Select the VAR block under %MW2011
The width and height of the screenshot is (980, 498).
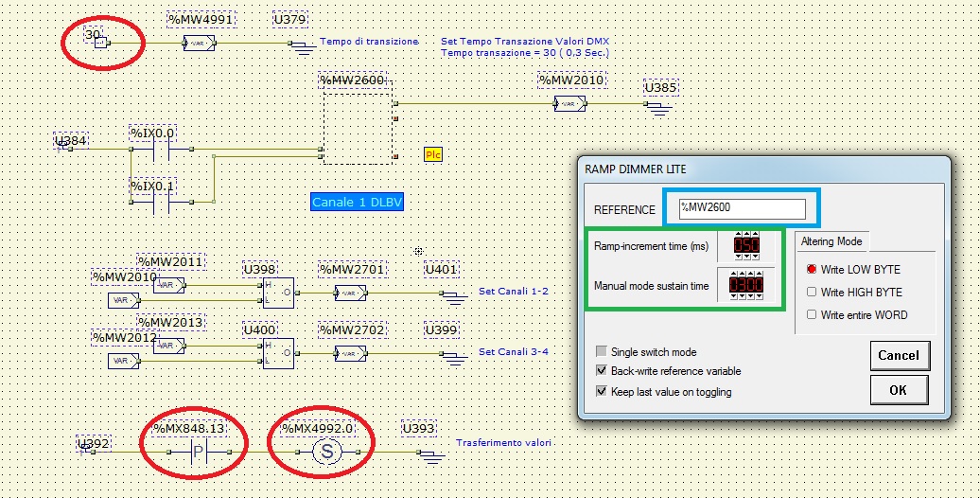(x=168, y=285)
